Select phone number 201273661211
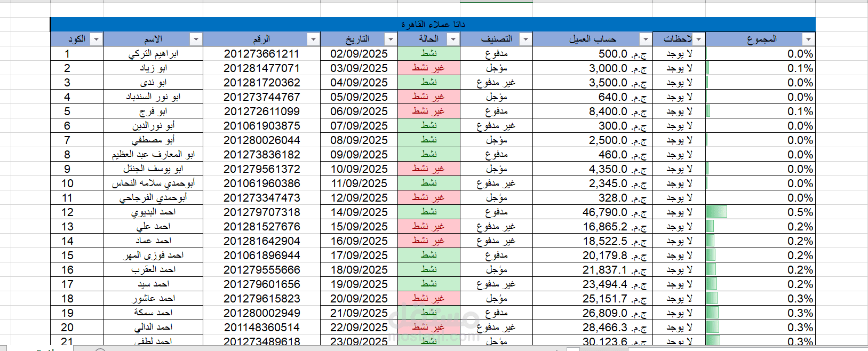This screenshot has width=868, height=351. coord(261,54)
